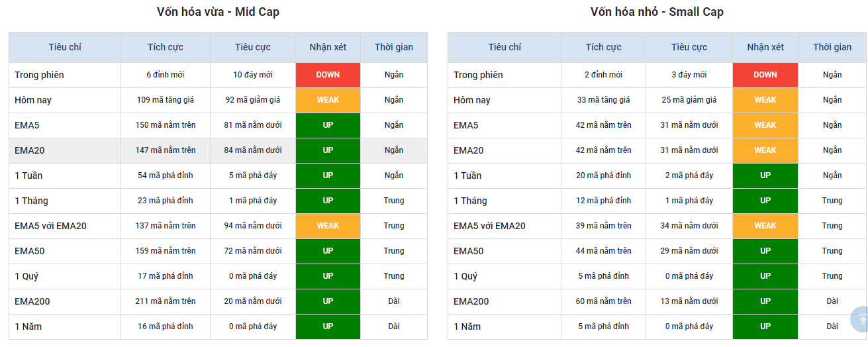868x347 pixels.
Task: Click the Small Cap table's Thời gian header
Action: (832, 47)
